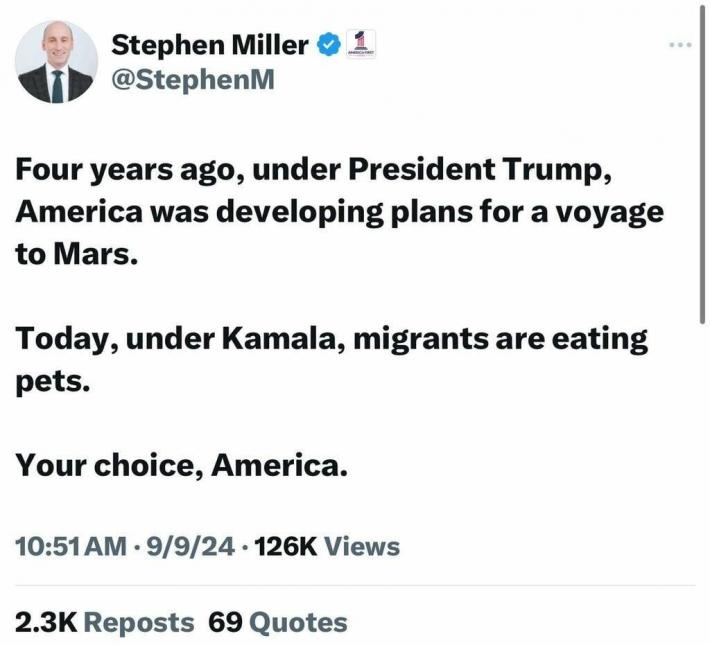Click the 9/9/24 post date
Viewport: 710px width, 645px height.
(190, 546)
